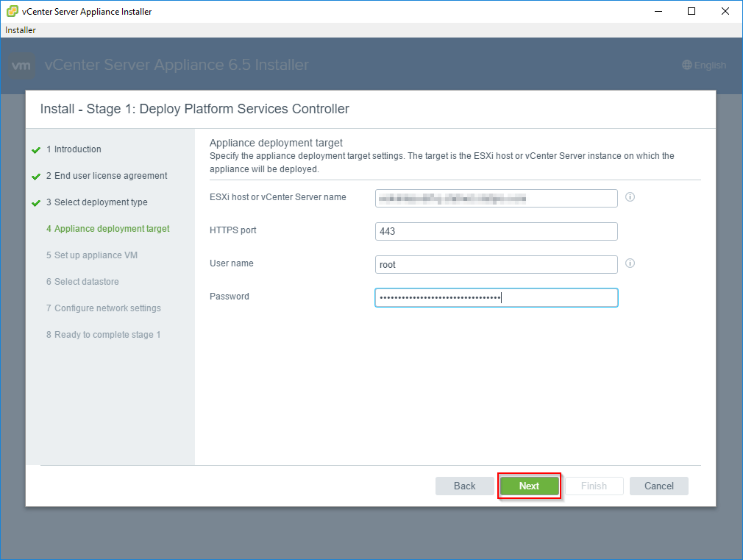Open the Installer menu
The width and height of the screenshot is (743, 560).
coord(20,29)
